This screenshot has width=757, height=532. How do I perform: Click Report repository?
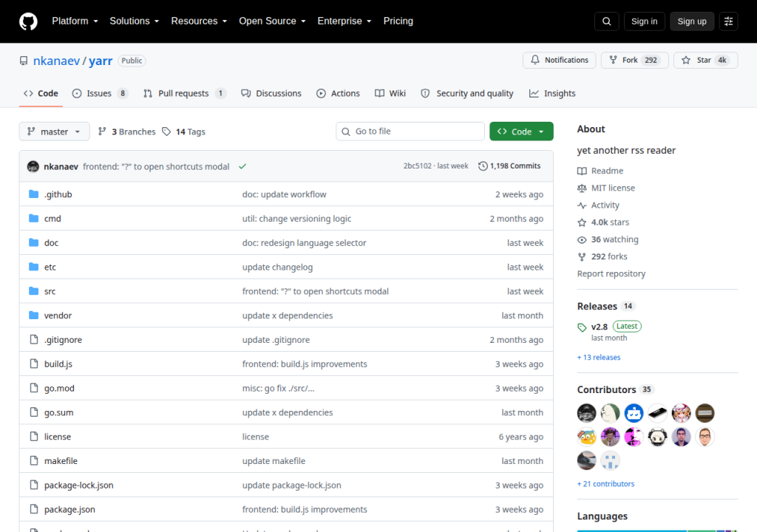click(x=611, y=273)
